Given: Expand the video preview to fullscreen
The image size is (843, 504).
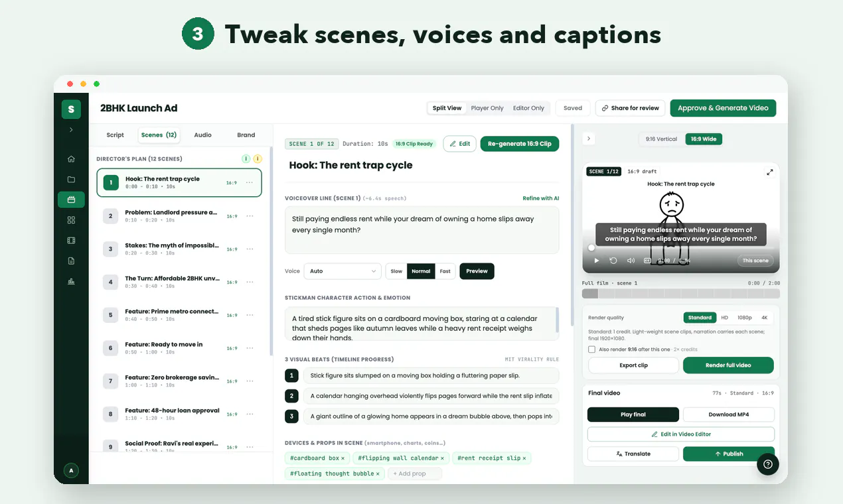Looking at the screenshot, I should point(770,172).
